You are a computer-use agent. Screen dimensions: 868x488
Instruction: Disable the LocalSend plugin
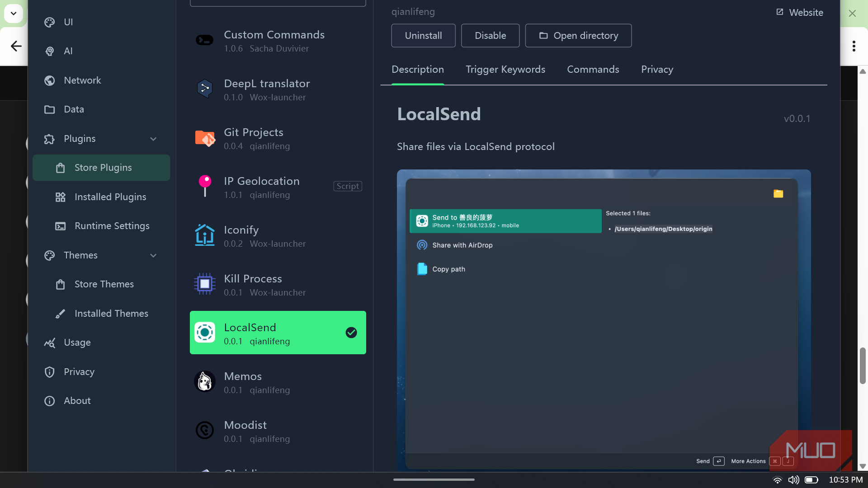pos(490,36)
